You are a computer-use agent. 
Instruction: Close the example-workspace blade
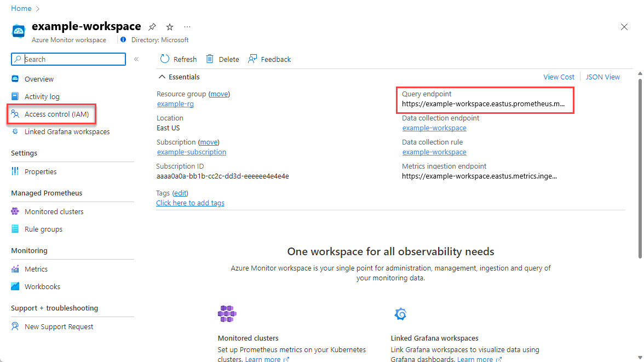[x=624, y=27]
